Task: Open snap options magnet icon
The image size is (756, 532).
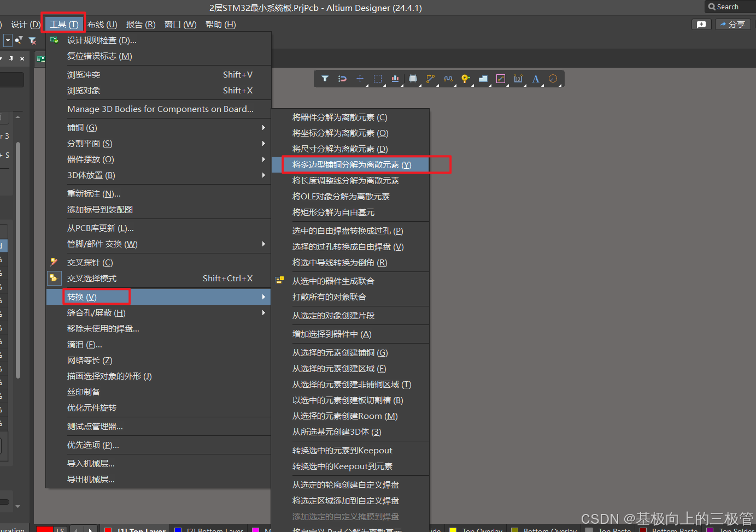Action: tap(342, 79)
